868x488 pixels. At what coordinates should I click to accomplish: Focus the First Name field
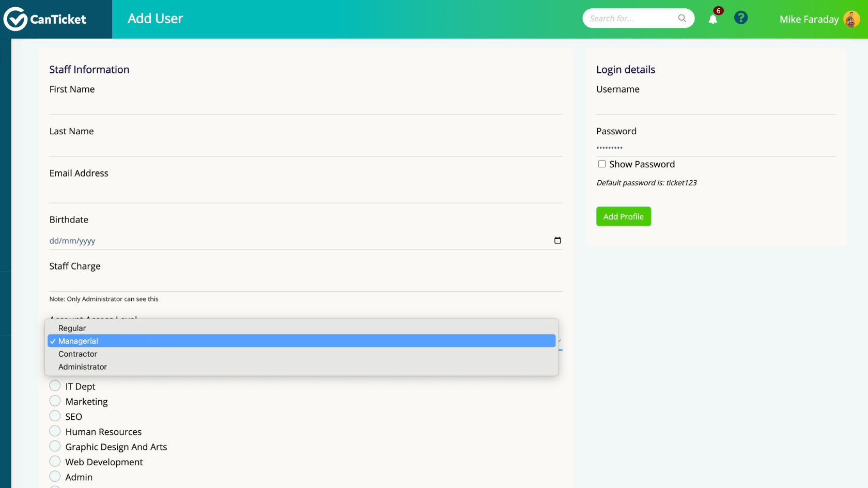click(306, 105)
